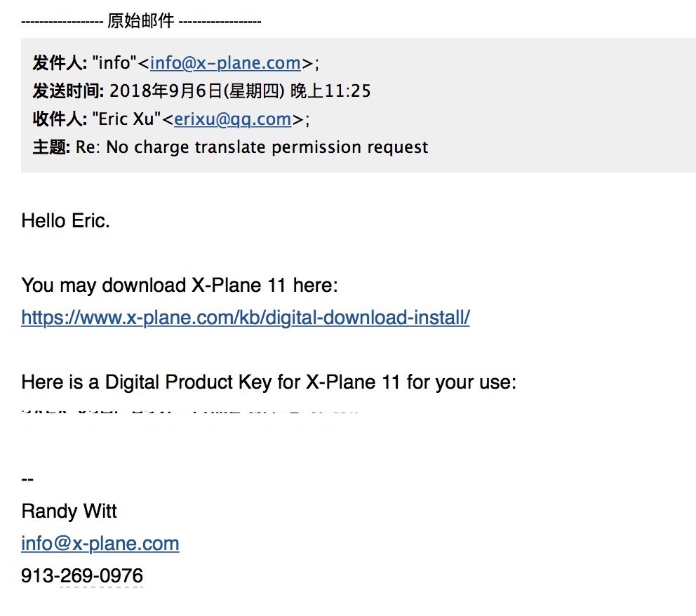Click the 原始邮件 divider heading
696x616 pixels.
[141, 21]
